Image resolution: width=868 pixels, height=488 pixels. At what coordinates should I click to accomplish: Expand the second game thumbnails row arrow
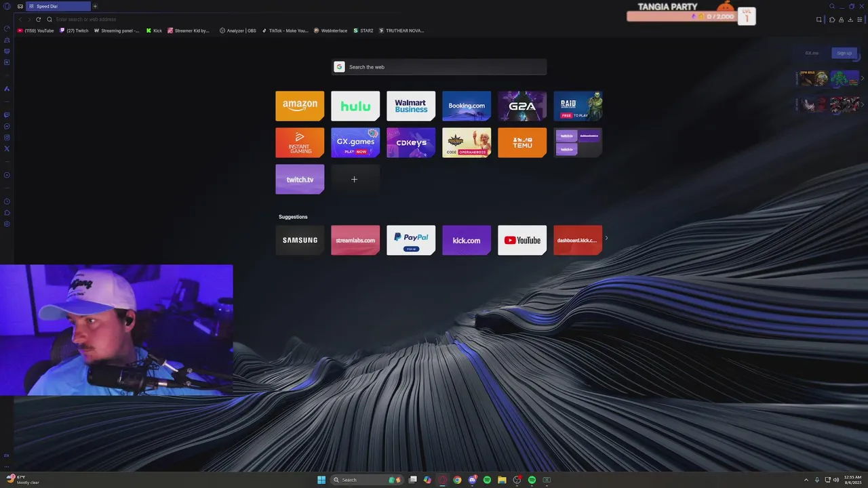click(x=863, y=104)
